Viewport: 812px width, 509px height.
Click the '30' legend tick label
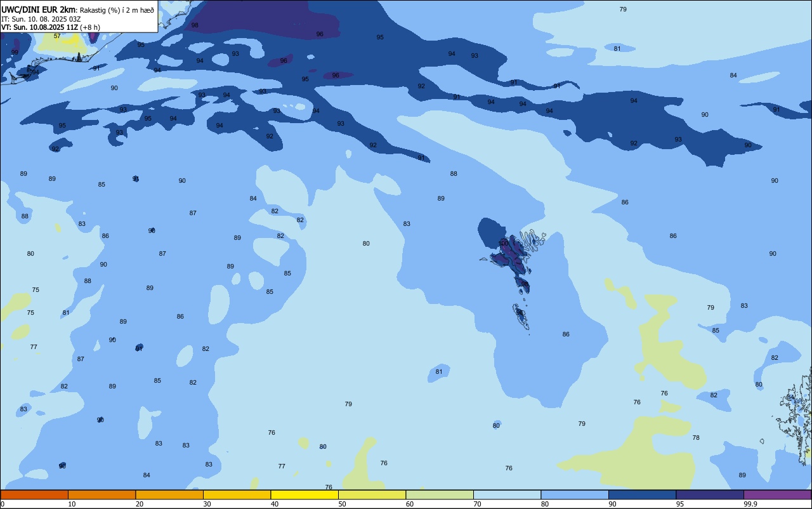tap(207, 504)
